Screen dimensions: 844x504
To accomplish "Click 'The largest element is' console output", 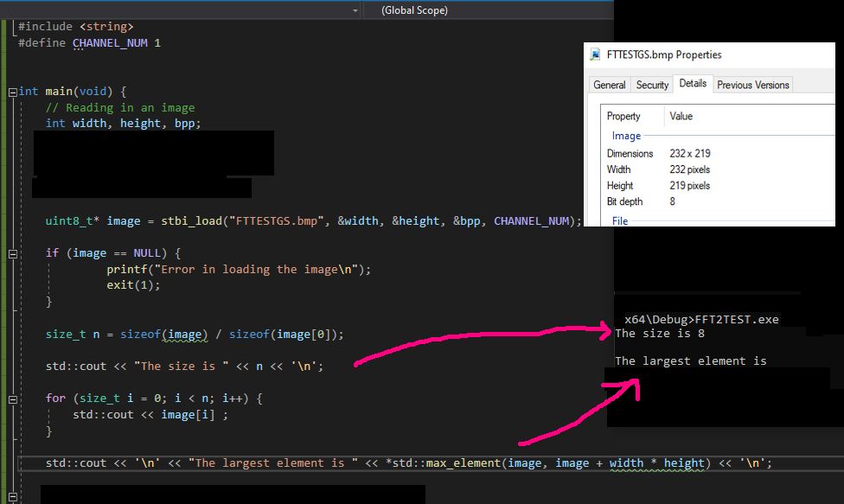I will point(691,360).
